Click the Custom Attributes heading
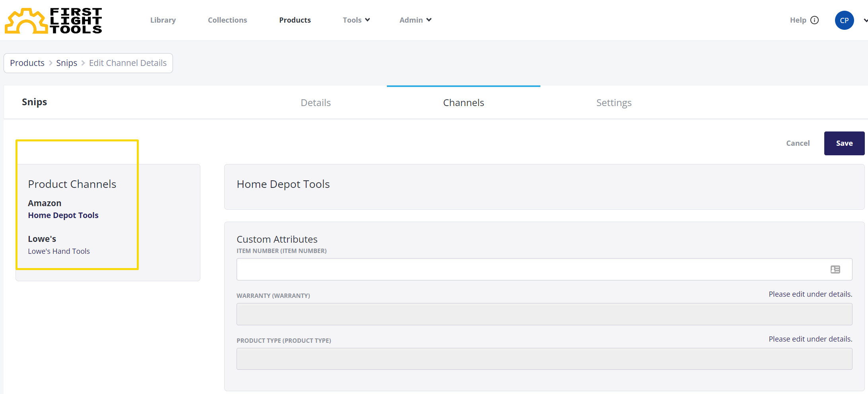Image resolution: width=868 pixels, height=394 pixels. [x=277, y=239]
